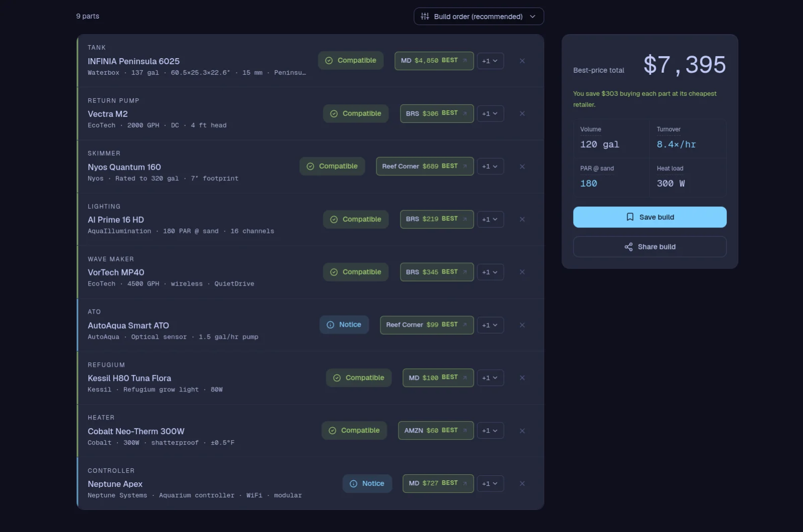Click the 9 parts count label
The height and width of the screenshot is (532, 803).
[x=88, y=16]
